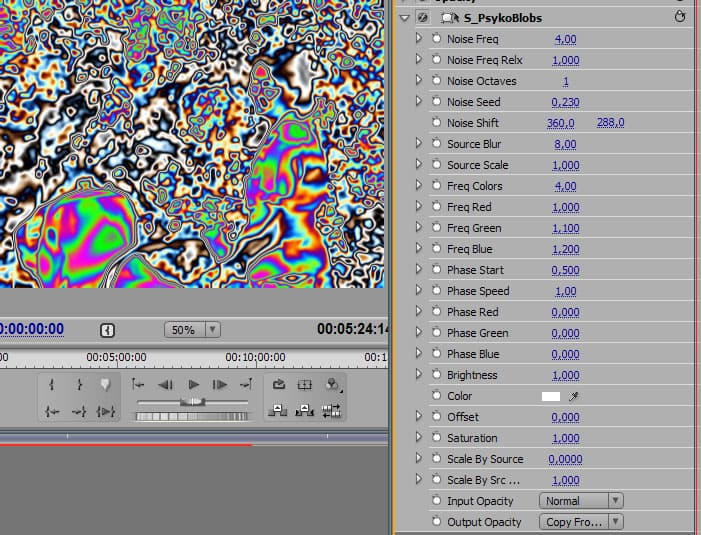Image resolution: width=701 pixels, height=535 pixels.
Task: Collapse the S_PsykoBlobs effect group
Action: point(404,18)
